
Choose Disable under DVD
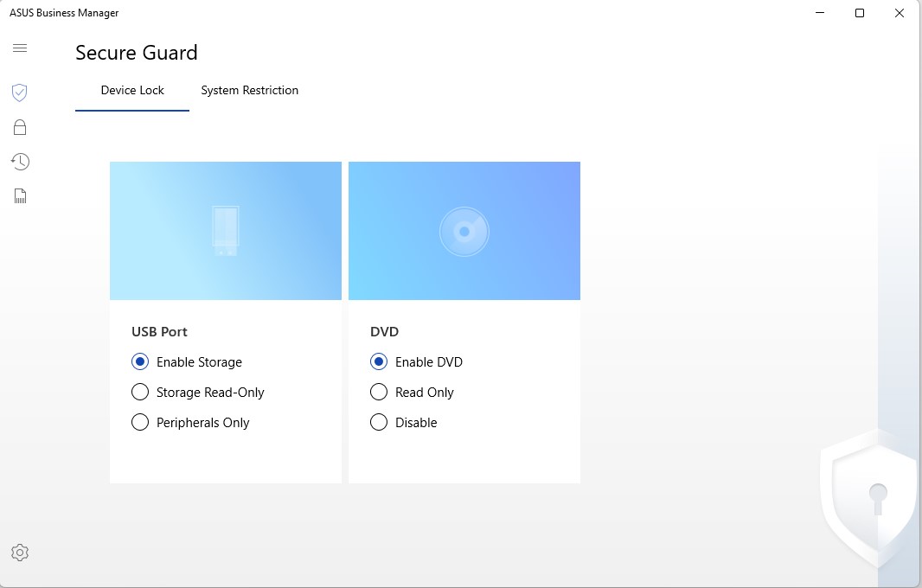coord(379,423)
